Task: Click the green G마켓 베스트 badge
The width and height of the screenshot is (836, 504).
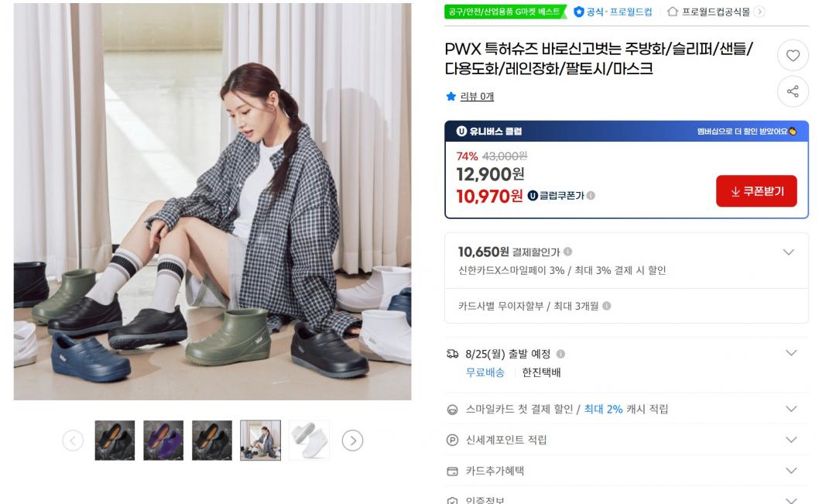Action: click(x=505, y=12)
